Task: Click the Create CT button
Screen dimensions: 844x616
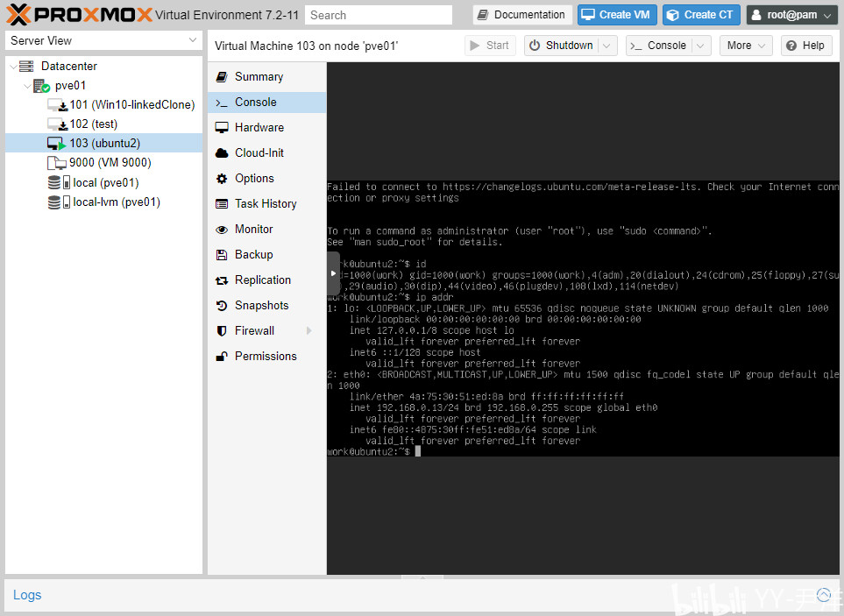Action: coord(701,15)
